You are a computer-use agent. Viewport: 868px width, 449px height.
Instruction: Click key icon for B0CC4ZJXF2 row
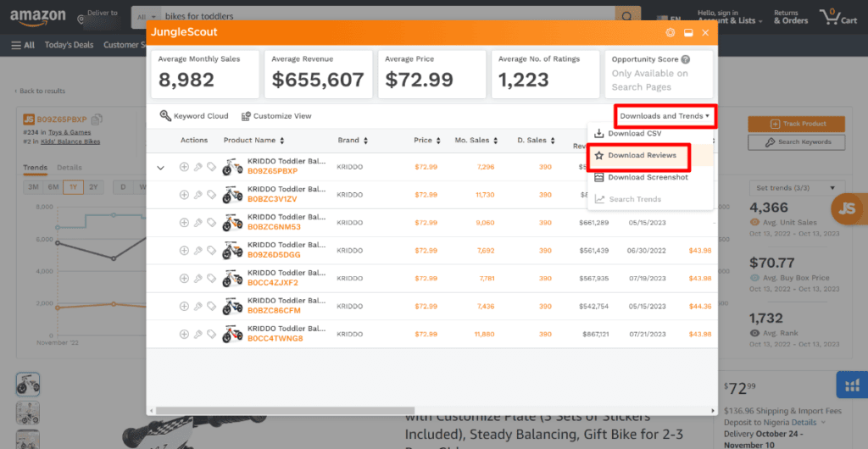coord(198,278)
